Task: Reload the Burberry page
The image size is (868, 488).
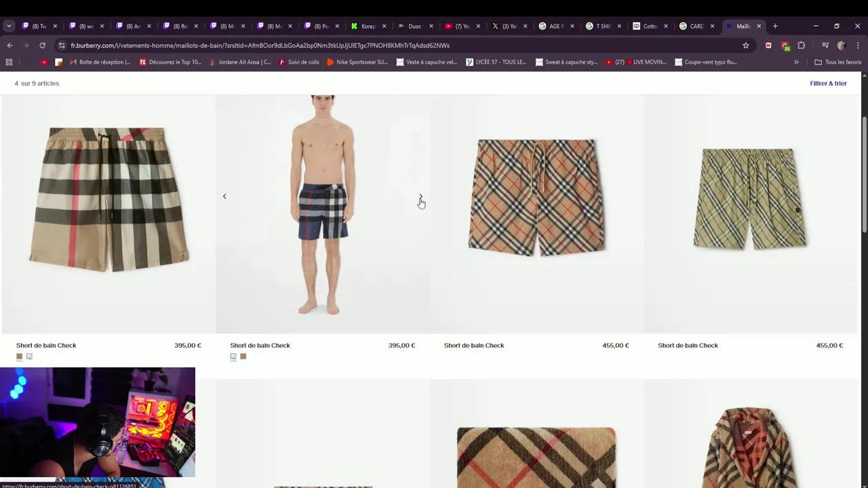Action: click(42, 45)
